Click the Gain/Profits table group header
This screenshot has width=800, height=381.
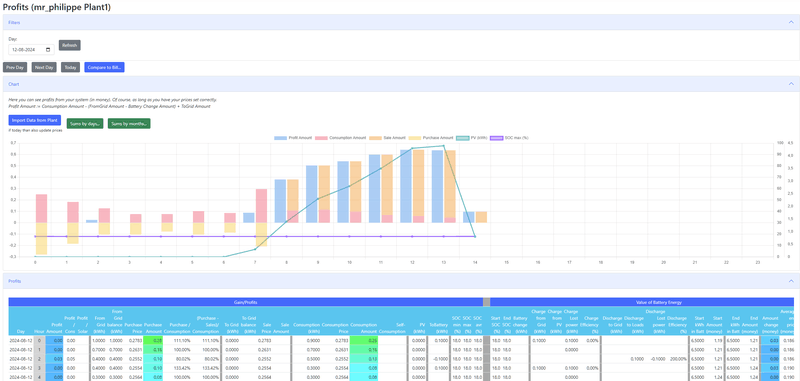246,302
